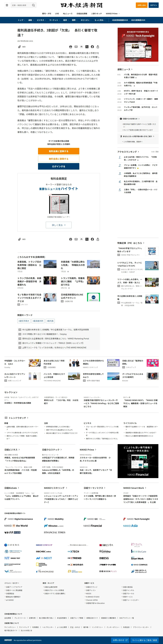Screen dimensions: 163x644
Task: Click 有料会員に登録する button
Action: 59,151
